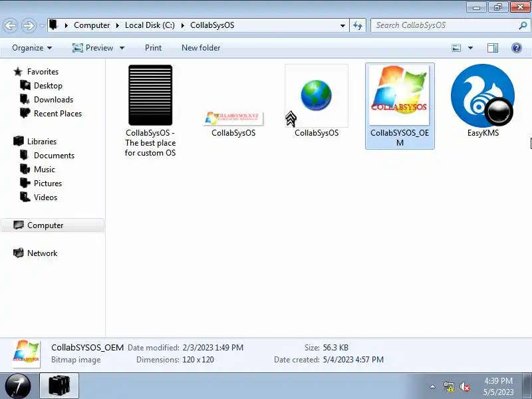The height and width of the screenshot is (399, 532).
Task: Select Computer in the address breadcrumb
Action: coord(92,25)
